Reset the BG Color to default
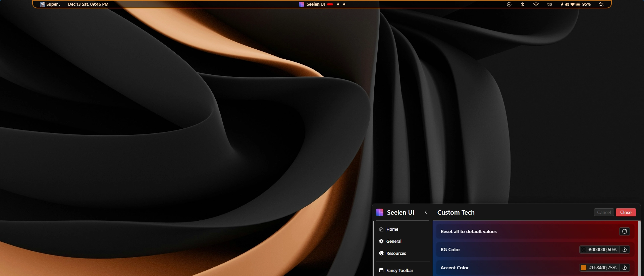 point(625,250)
